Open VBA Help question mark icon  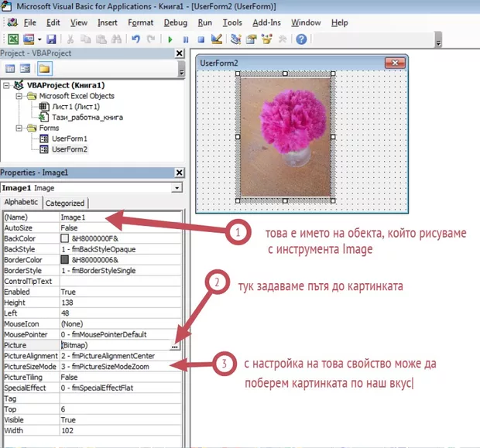300,39
